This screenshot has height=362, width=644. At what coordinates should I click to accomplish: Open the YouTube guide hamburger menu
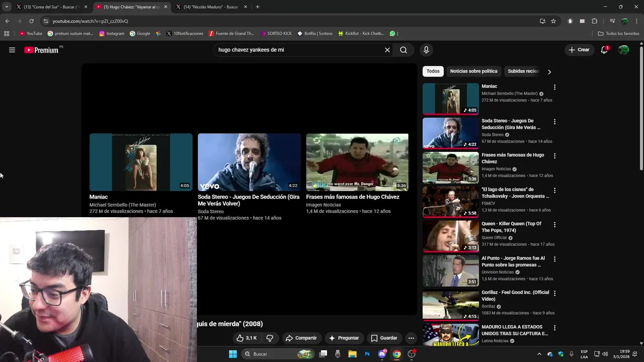click(12, 50)
